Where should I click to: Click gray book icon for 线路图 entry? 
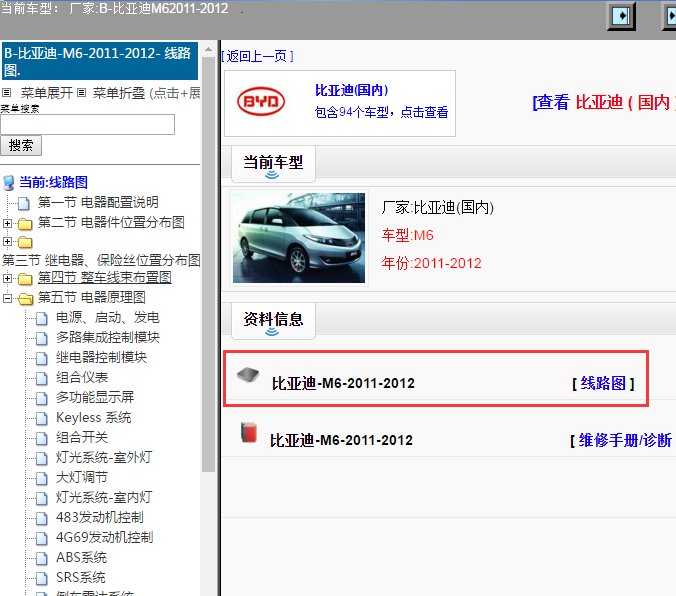click(248, 375)
